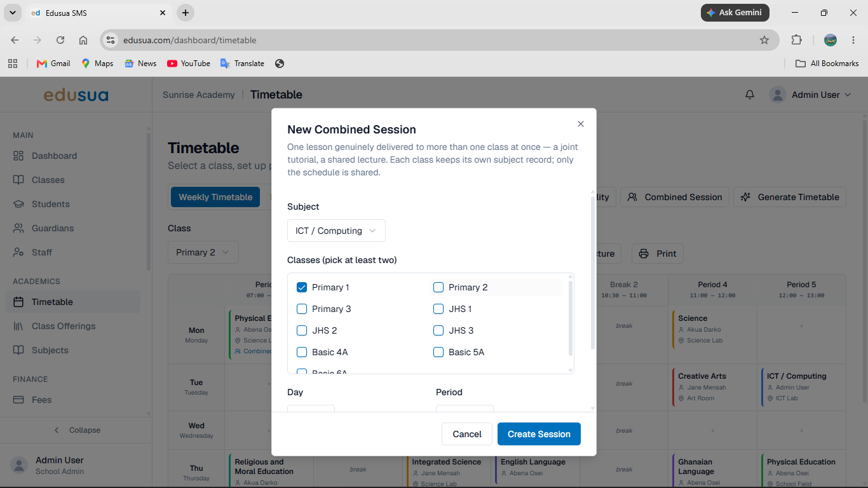868x488 pixels.
Task: Click the browser back arrow
Action: click(15, 40)
